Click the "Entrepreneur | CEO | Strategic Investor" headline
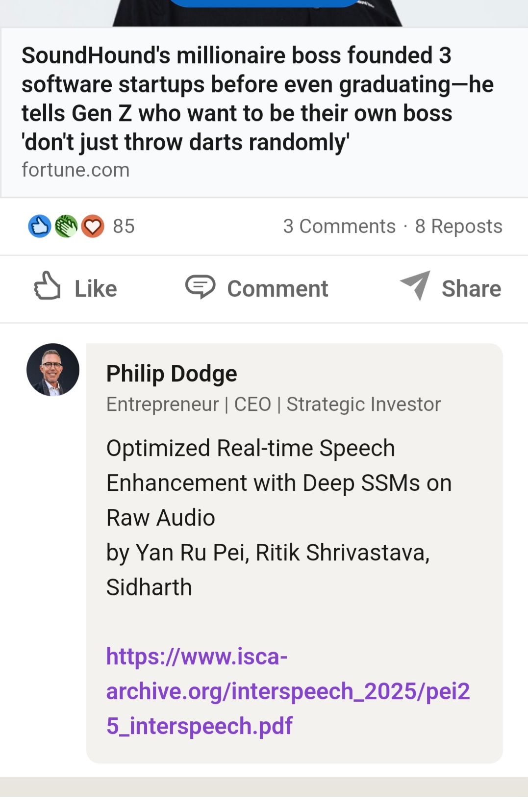 [x=274, y=405]
